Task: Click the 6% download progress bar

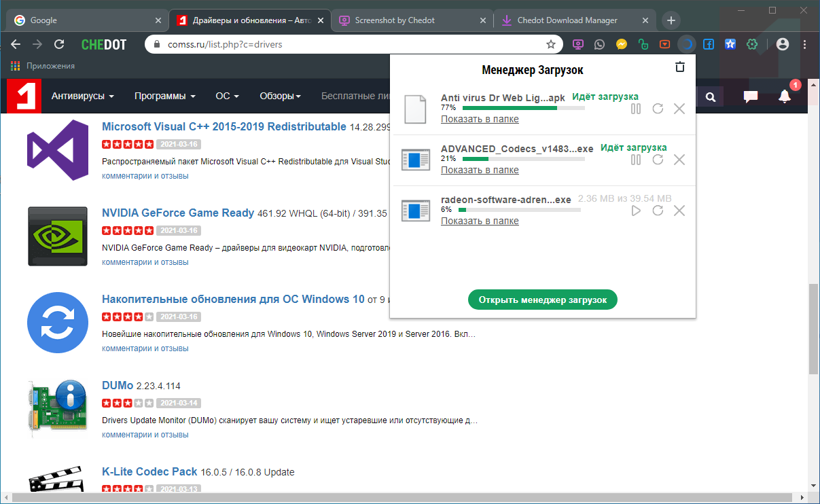Action: click(x=519, y=210)
